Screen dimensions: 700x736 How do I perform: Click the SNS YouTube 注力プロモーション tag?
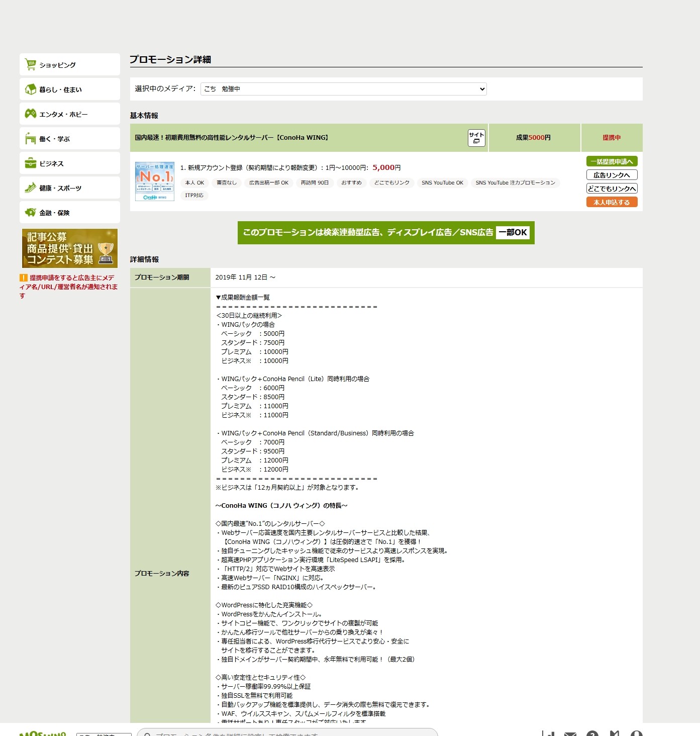pyautogui.click(x=516, y=183)
